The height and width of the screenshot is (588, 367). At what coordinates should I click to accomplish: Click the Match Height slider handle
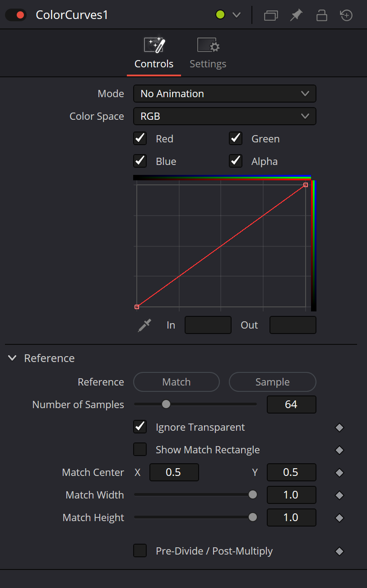[x=253, y=517]
